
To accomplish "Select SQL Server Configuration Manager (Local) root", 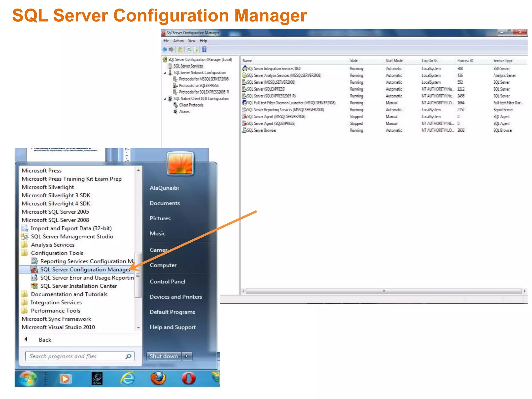I will (x=200, y=59).
